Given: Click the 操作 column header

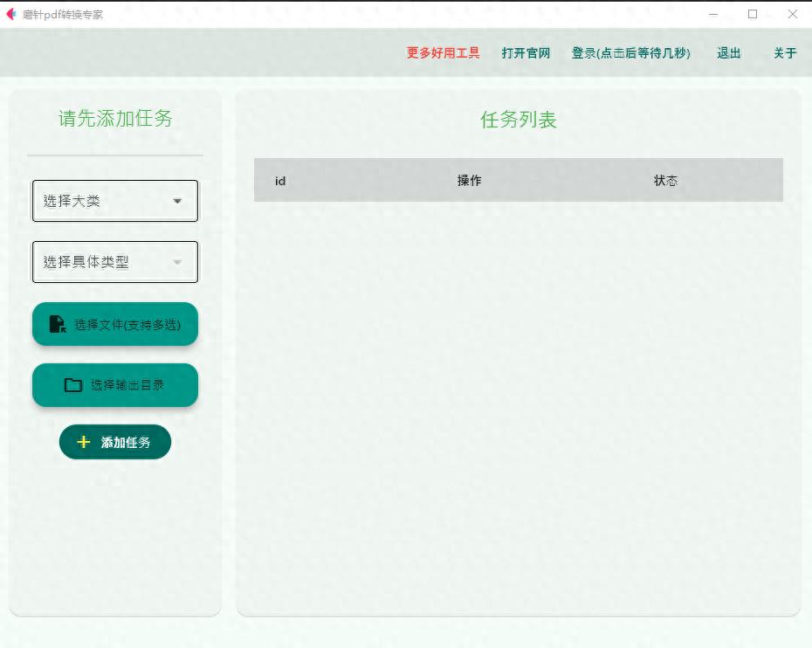Looking at the screenshot, I should 470,181.
